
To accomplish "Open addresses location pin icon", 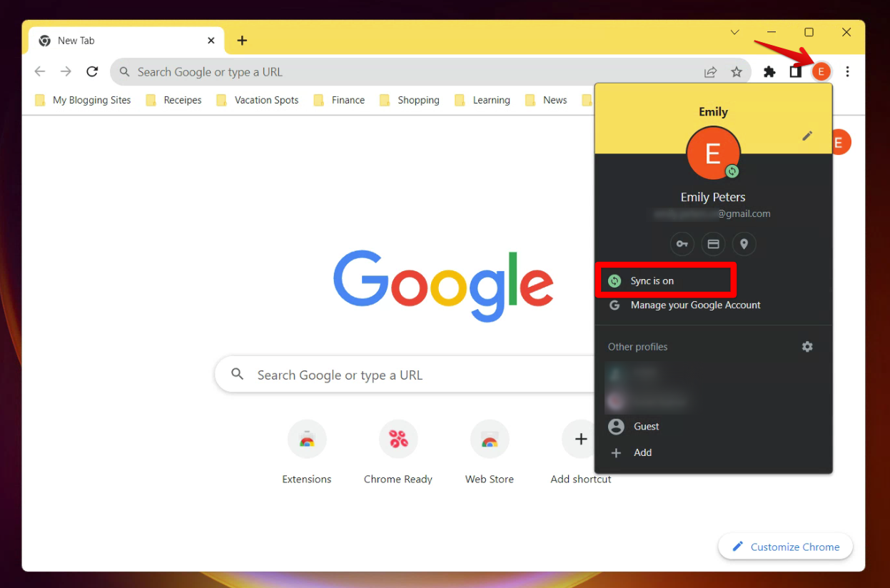I will click(744, 244).
